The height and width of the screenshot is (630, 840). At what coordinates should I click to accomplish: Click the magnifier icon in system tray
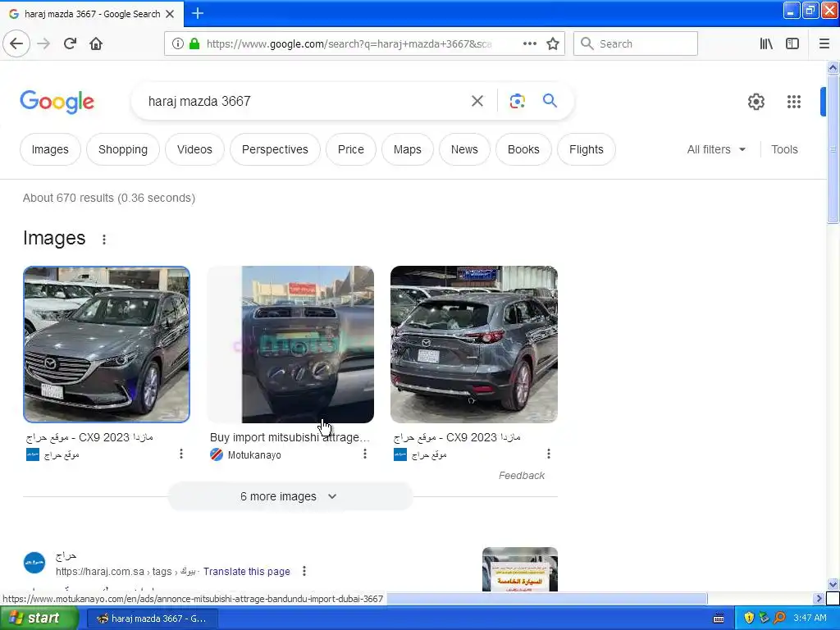780,618
